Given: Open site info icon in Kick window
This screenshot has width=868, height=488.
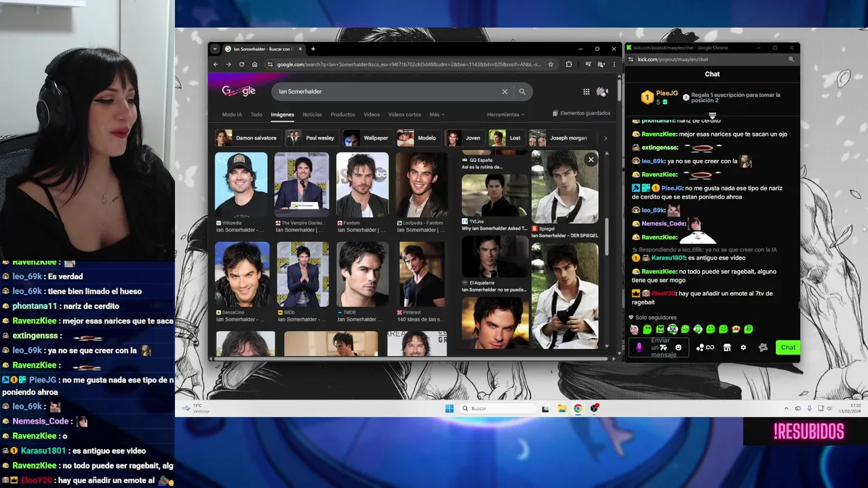Looking at the screenshot, I should tap(631, 60).
